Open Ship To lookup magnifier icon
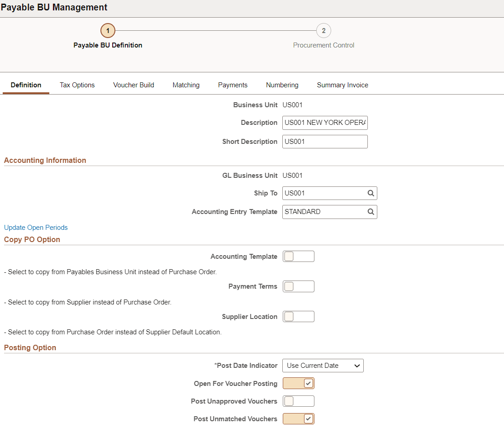504x428 pixels. 371,193
